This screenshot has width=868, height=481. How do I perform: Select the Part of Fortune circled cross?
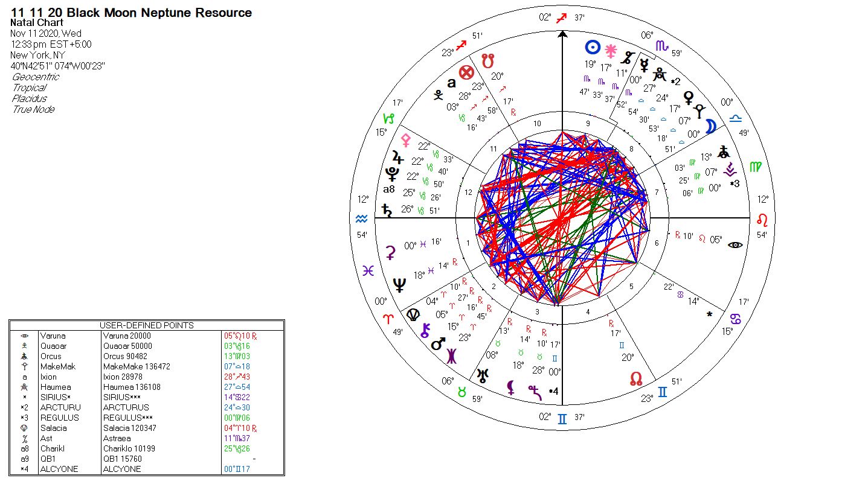coord(466,73)
